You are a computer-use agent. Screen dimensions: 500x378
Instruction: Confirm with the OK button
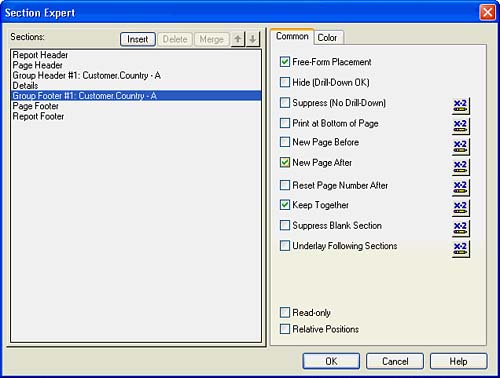[331, 361]
